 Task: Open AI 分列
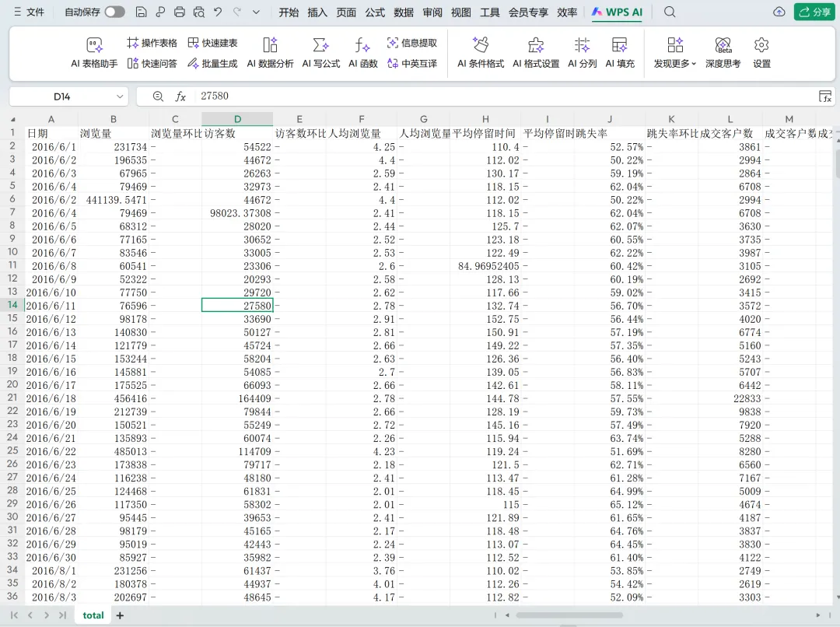point(583,53)
